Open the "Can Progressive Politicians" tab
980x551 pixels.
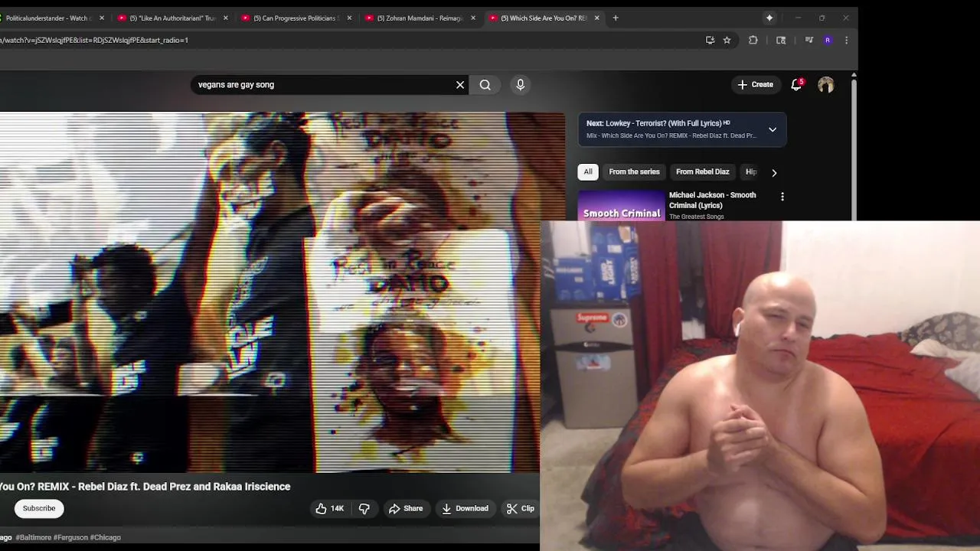click(296, 18)
